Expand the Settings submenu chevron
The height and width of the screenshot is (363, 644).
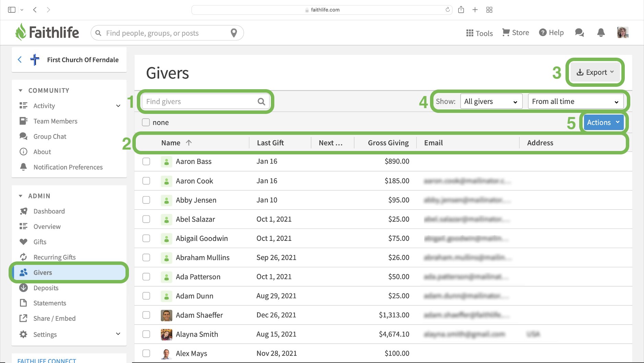118,334
